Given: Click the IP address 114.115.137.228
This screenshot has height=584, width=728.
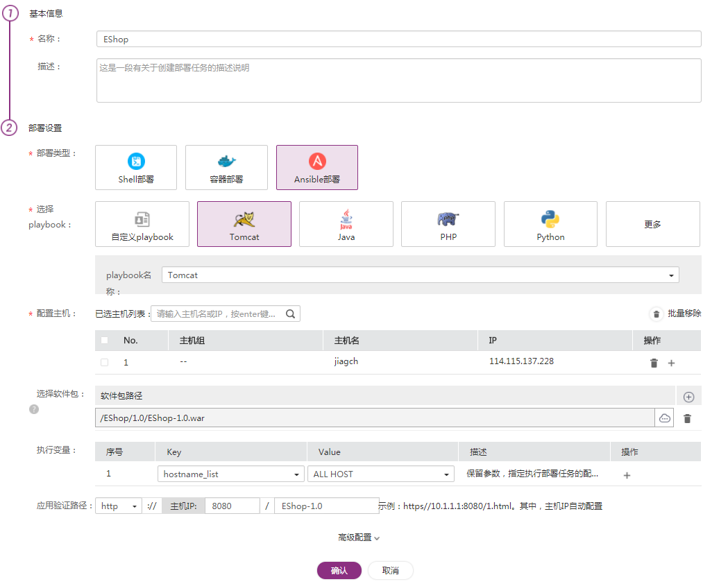Looking at the screenshot, I should 521,361.
